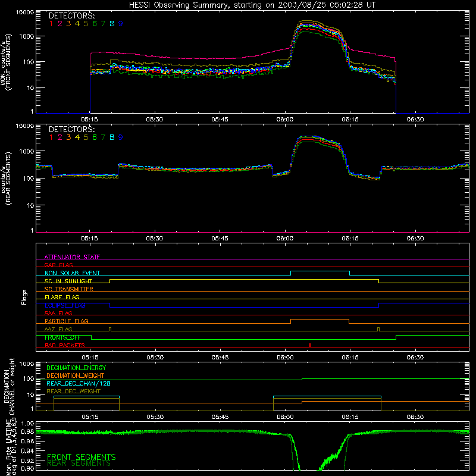
Task: Click DETECTORS: heading in front segments panel
Action: 71,15
